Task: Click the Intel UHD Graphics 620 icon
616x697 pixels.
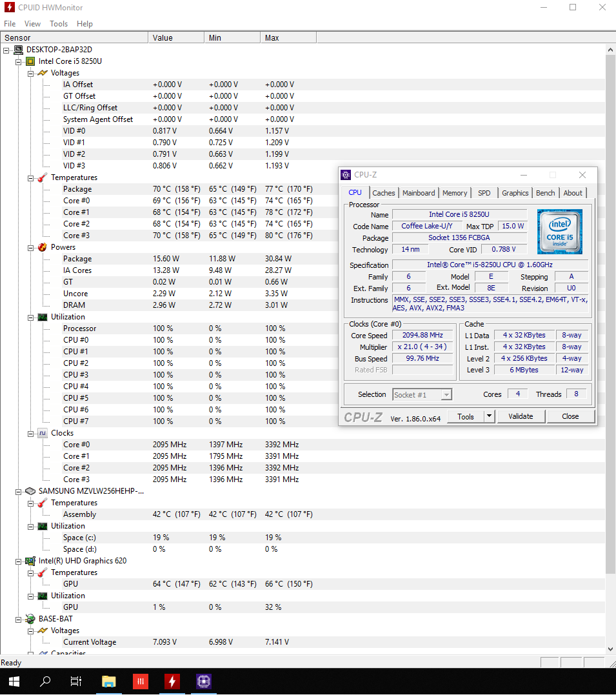Action: [30, 561]
